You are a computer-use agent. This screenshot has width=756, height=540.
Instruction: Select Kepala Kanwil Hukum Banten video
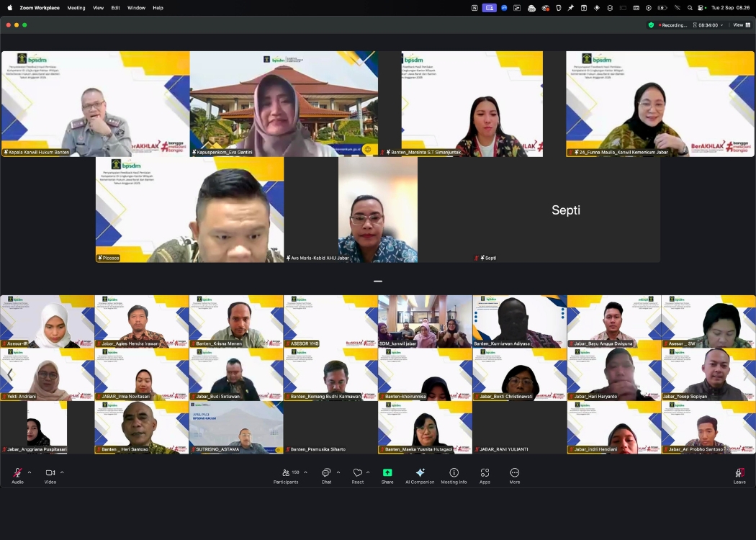[96, 104]
